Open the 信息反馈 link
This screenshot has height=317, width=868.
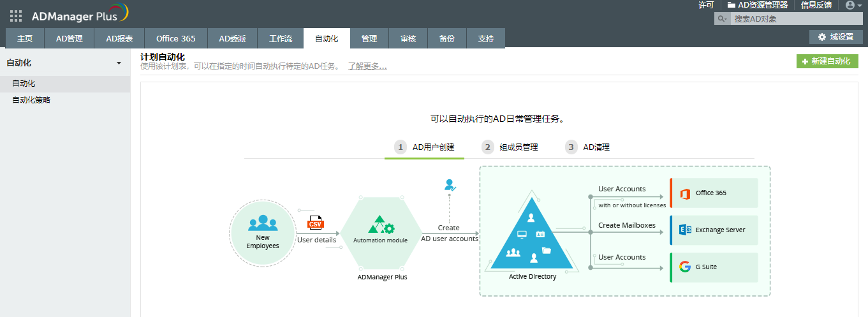tap(816, 5)
